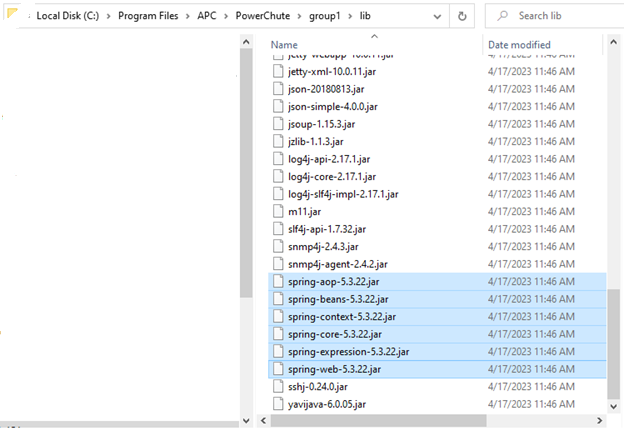Image resolution: width=624 pixels, height=431 pixels.
Task: Select the file name m11.jar
Action: (304, 212)
